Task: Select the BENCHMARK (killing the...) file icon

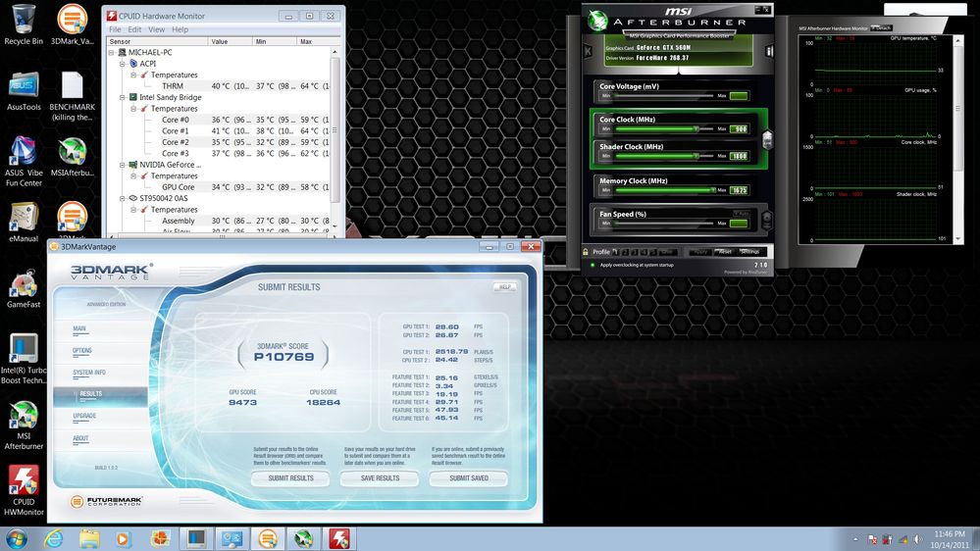Action: 72,96
